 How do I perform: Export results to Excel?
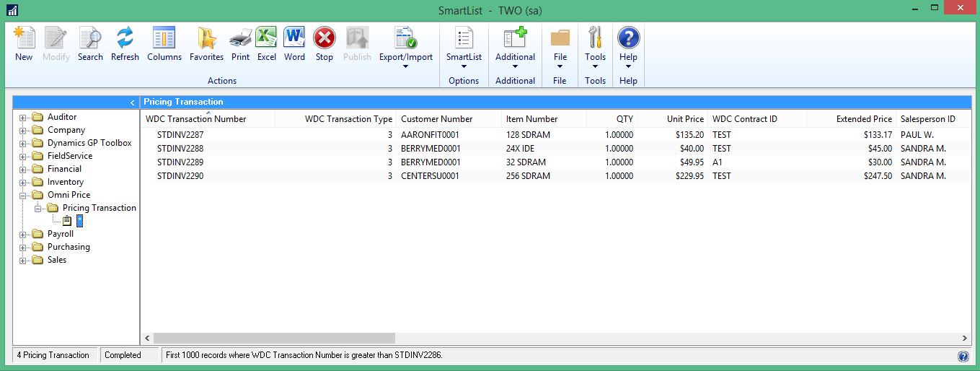pos(267,44)
